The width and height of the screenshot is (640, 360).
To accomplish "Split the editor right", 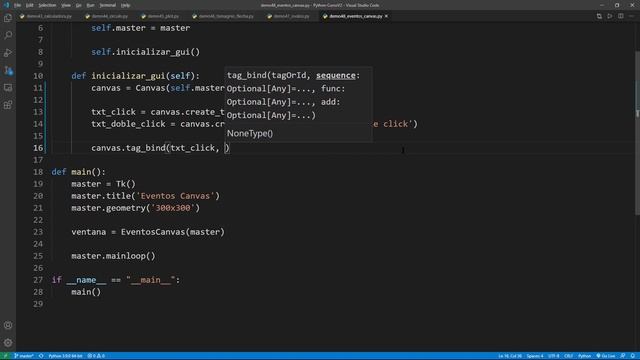I will pos(620,16).
